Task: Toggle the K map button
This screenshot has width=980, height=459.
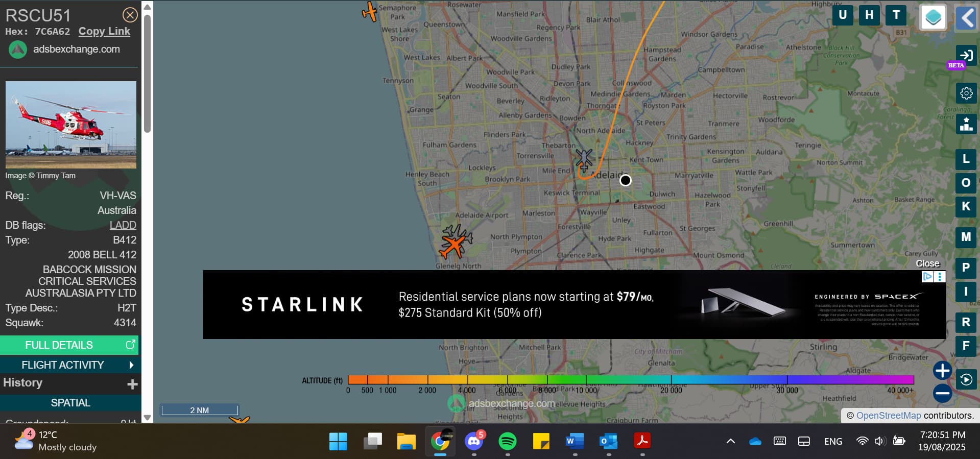Action: pyautogui.click(x=966, y=206)
